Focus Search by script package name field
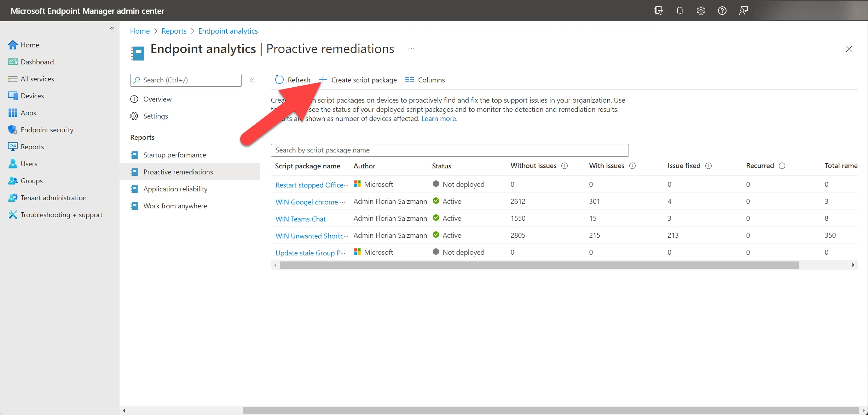Screen dimensions: 868x415 point(450,150)
